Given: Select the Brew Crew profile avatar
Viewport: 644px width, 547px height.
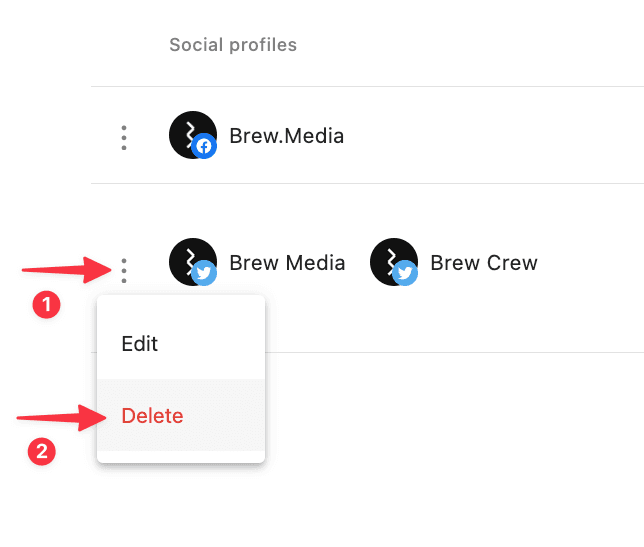Looking at the screenshot, I should tap(391, 261).
